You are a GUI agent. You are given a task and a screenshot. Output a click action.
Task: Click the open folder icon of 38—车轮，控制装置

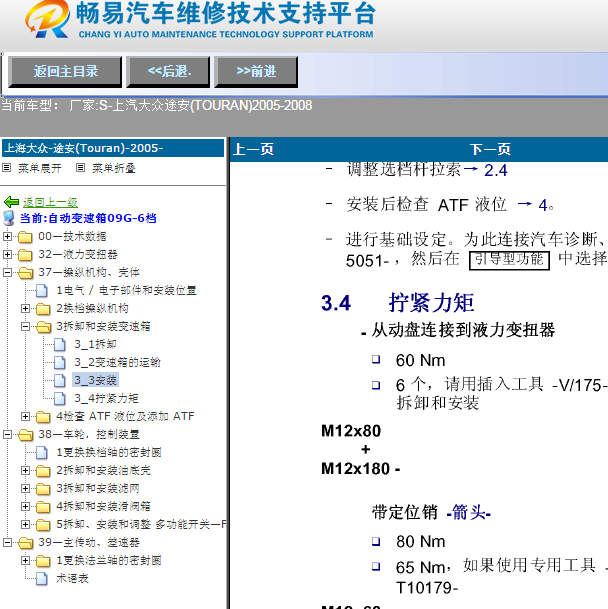click(26, 435)
